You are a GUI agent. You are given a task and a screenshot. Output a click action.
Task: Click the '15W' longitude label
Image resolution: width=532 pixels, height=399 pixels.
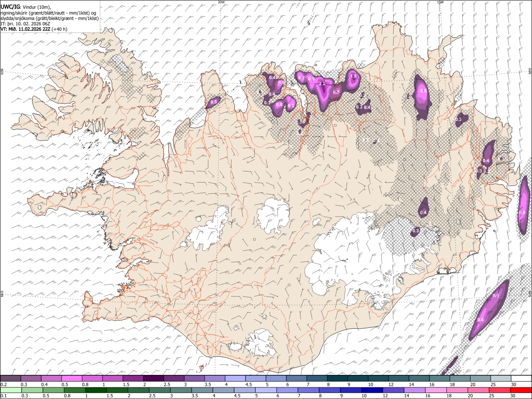440,2
